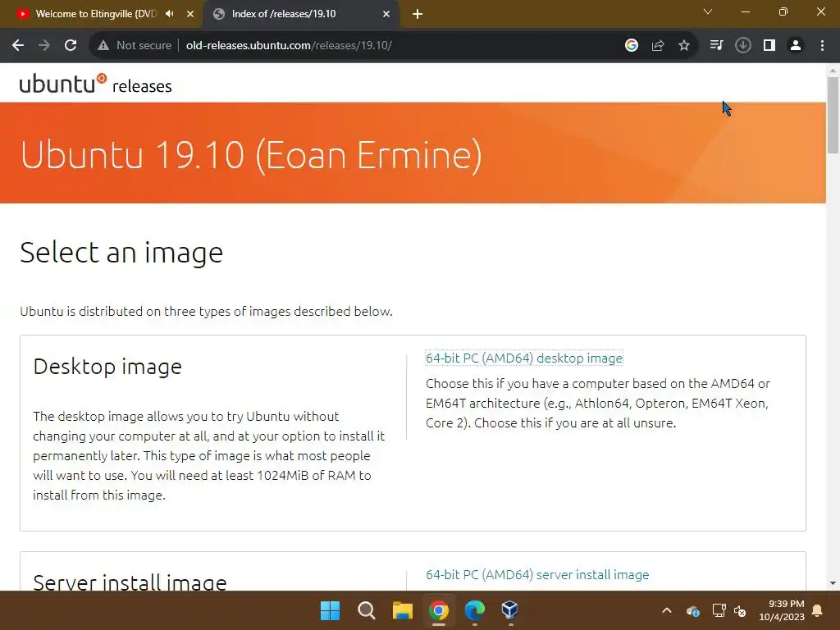
Task: Close the Welcome to Eltingville tab
Action: point(190,14)
